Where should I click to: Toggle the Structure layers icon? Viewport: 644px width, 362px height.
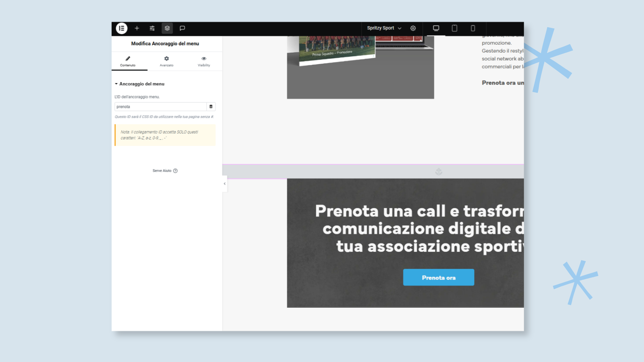coord(167,28)
